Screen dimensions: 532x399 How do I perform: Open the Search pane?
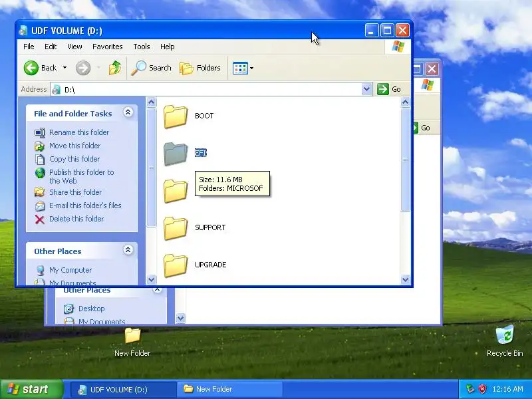[152, 68]
